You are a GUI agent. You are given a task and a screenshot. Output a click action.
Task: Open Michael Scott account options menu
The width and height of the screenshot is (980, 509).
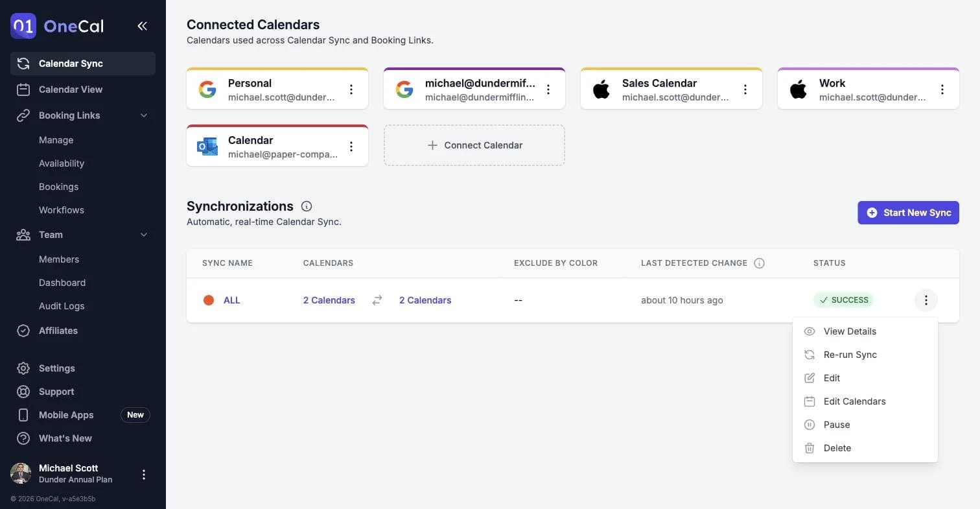coord(144,475)
